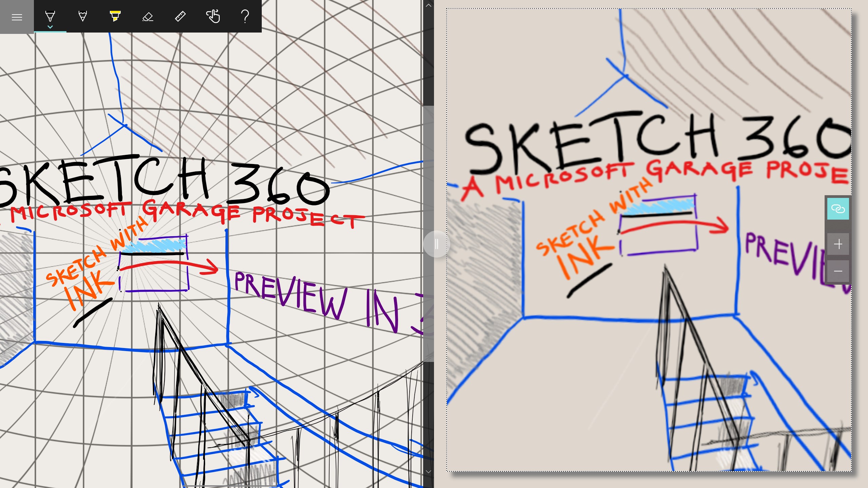The height and width of the screenshot is (488, 868).
Task: Click the scroll down arrow
Action: 428,471
